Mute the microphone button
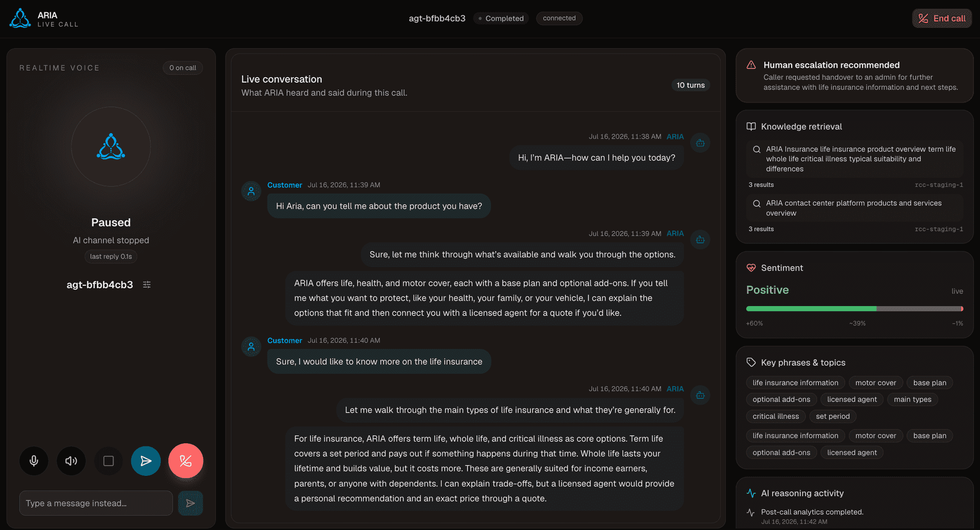 tap(34, 461)
